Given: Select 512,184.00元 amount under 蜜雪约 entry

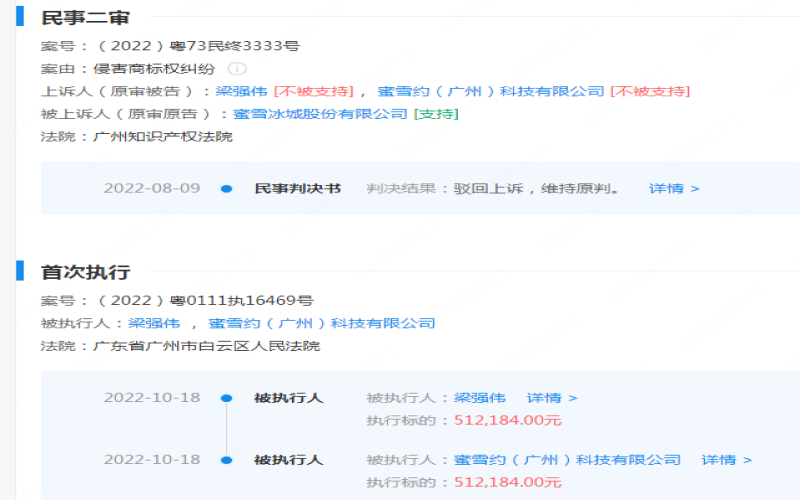Looking at the screenshot, I should click(508, 482).
